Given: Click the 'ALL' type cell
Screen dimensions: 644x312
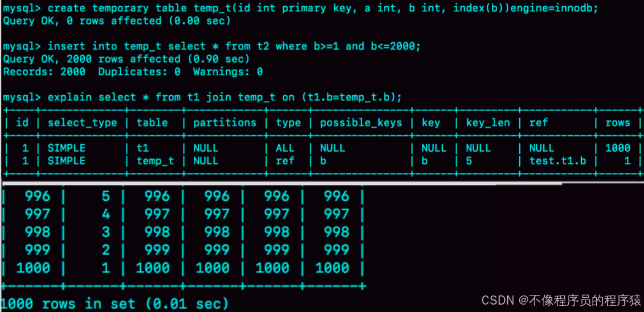Looking at the screenshot, I should (x=284, y=148).
